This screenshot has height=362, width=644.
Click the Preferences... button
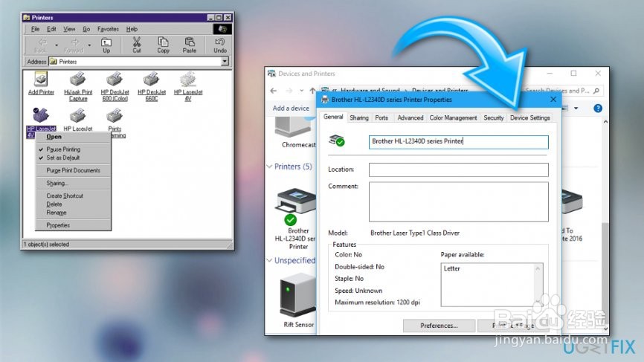(x=439, y=326)
